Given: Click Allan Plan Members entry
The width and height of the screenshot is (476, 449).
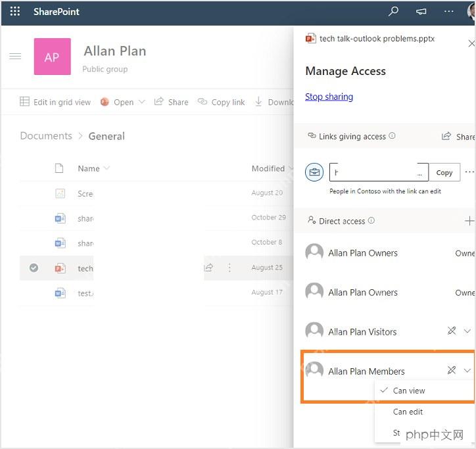Looking at the screenshot, I should [x=366, y=371].
